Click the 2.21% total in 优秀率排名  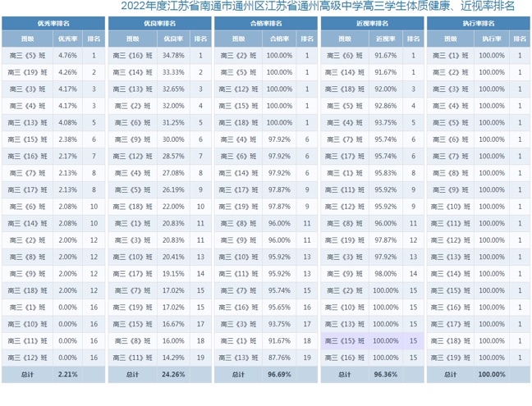(x=68, y=374)
